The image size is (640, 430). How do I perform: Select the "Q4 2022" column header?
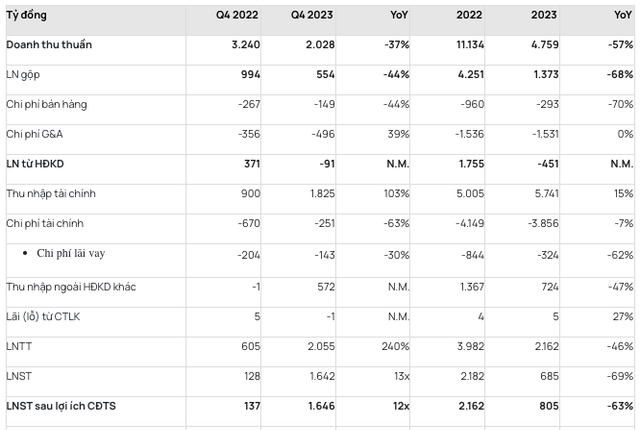click(237, 16)
